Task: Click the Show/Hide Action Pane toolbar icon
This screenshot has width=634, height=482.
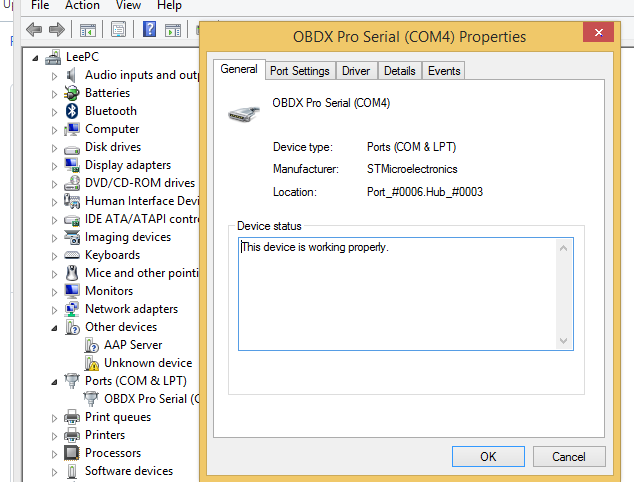Action: pyautogui.click(x=173, y=30)
